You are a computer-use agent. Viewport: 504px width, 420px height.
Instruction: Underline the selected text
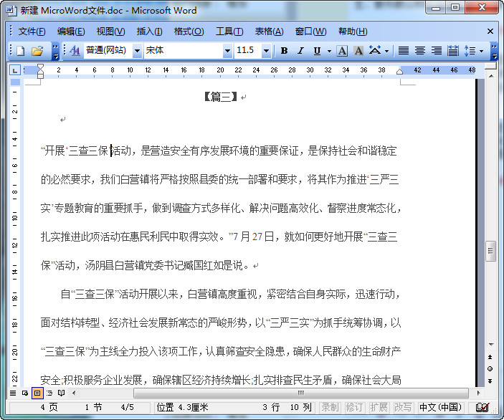click(x=318, y=51)
